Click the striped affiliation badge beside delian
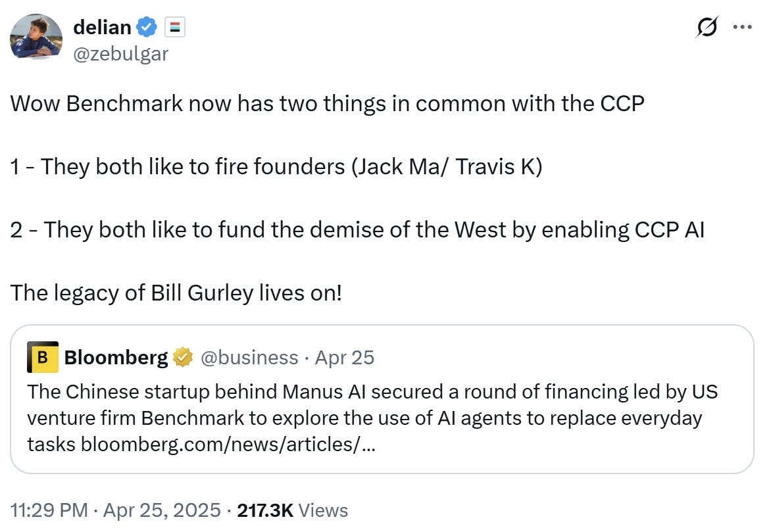 click(174, 27)
